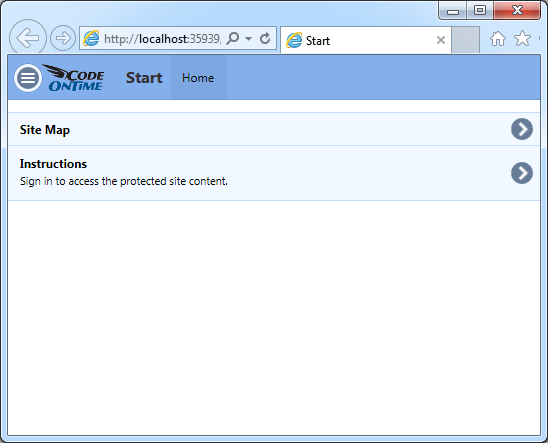Click the Start page title

pyautogui.click(x=144, y=78)
